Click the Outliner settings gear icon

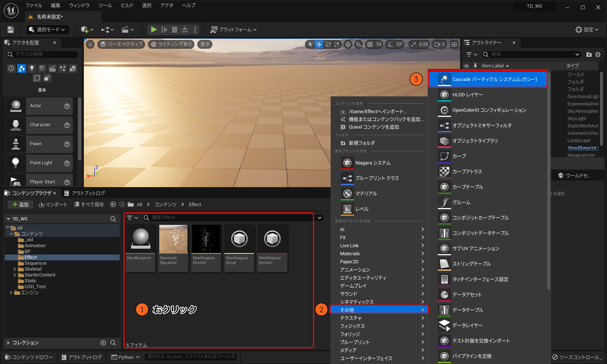(598, 55)
